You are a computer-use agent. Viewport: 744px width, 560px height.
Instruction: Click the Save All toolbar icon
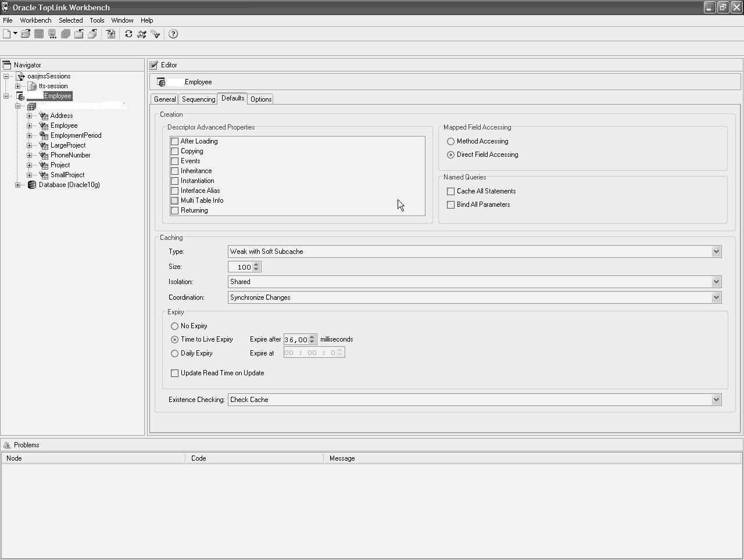point(66,34)
